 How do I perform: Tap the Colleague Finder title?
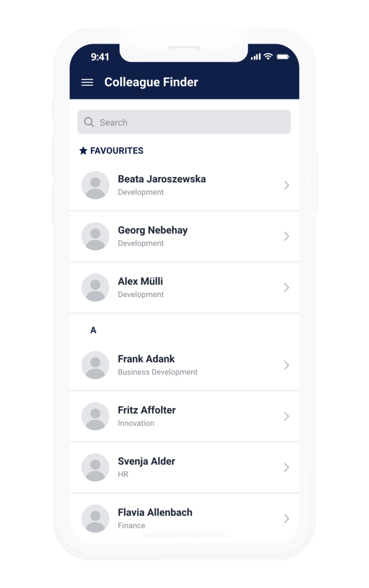[151, 82]
